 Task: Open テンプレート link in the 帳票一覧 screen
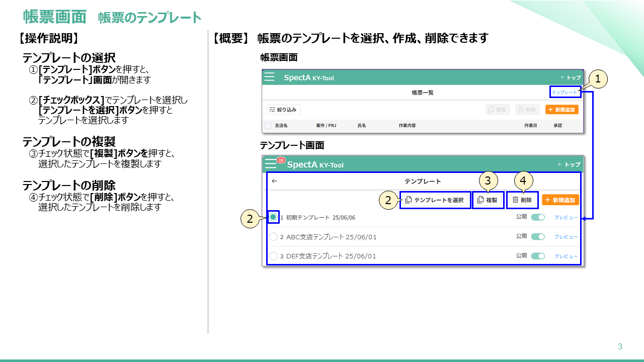[565, 92]
